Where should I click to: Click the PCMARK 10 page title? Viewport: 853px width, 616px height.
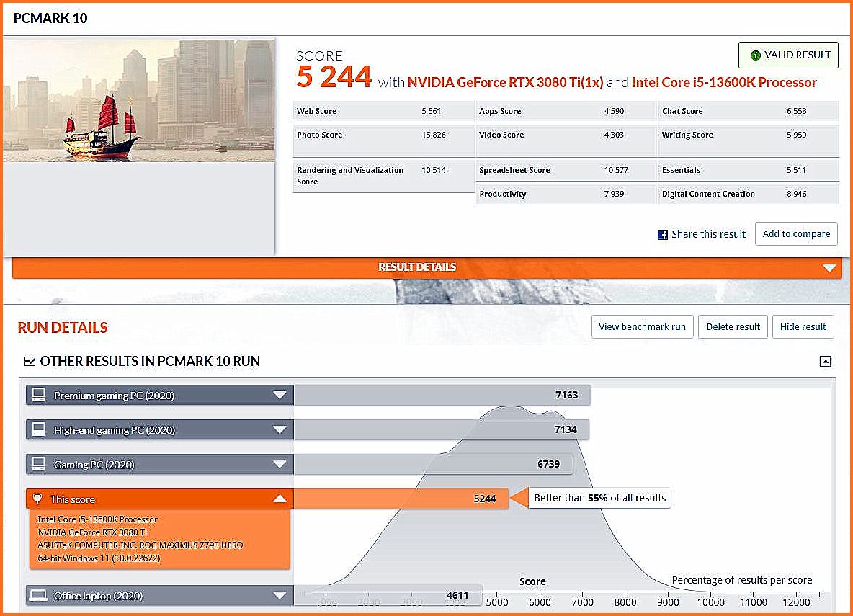(50, 19)
